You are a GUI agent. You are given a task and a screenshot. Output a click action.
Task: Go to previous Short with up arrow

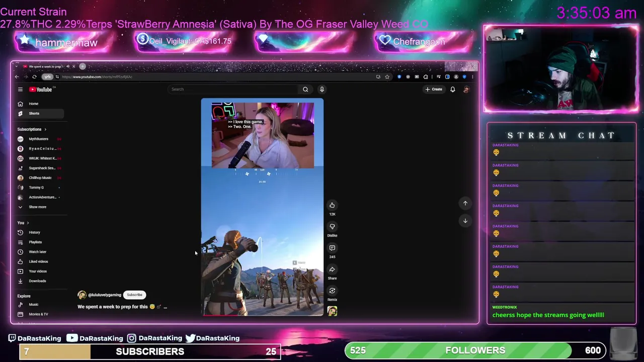[x=465, y=203]
